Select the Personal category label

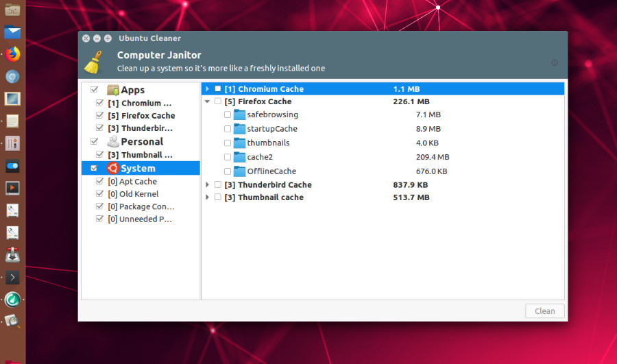click(142, 142)
